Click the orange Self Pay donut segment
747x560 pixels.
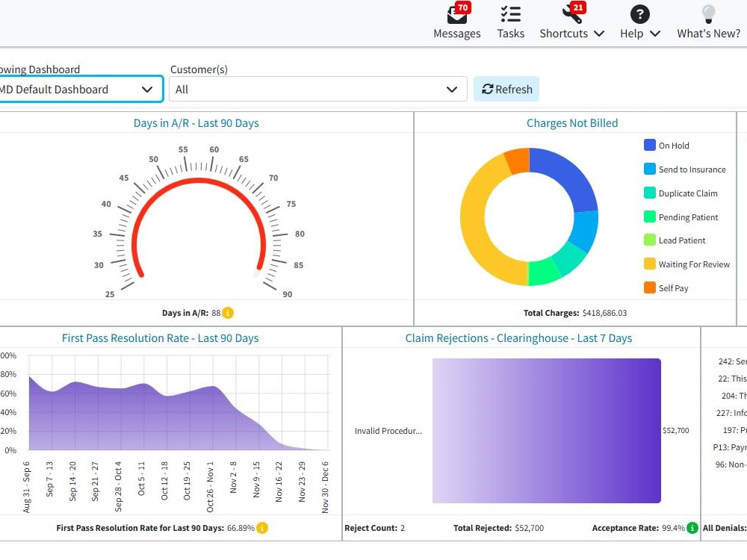[518, 161]
